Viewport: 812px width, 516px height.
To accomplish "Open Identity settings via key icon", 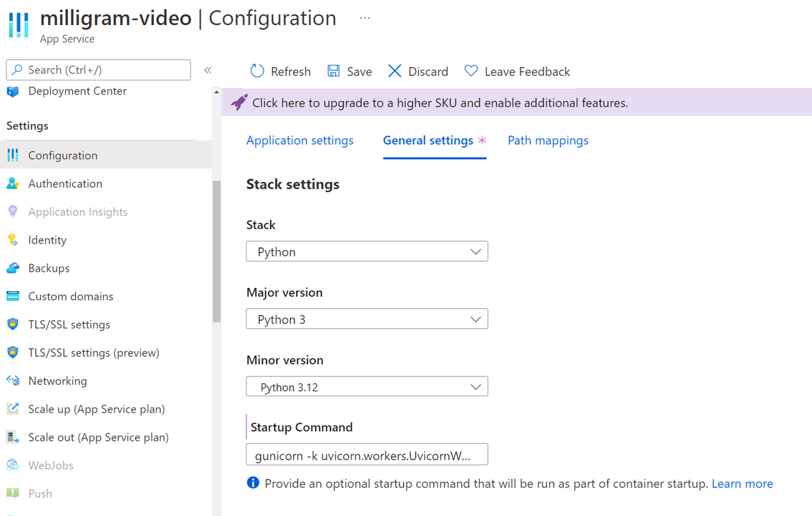I will [13, 239].
